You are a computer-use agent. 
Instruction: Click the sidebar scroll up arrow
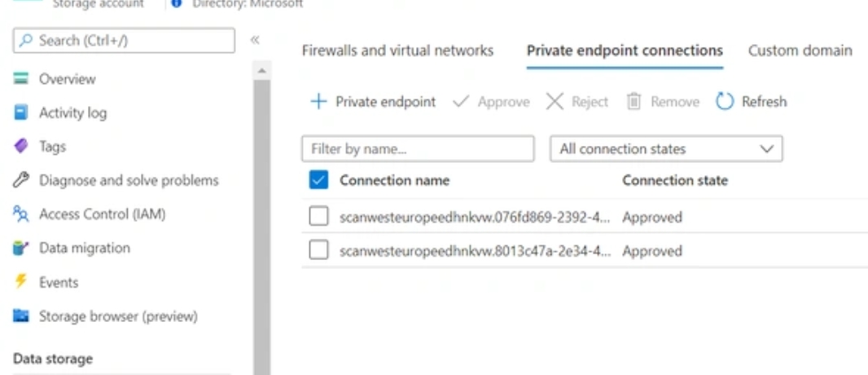pyautogui.click(x=261, y=72)
